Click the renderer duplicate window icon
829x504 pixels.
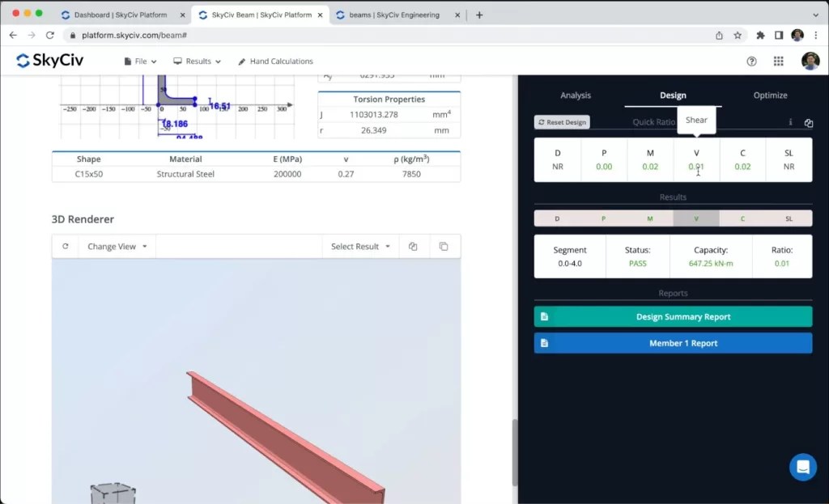click(x=444, y=246)
